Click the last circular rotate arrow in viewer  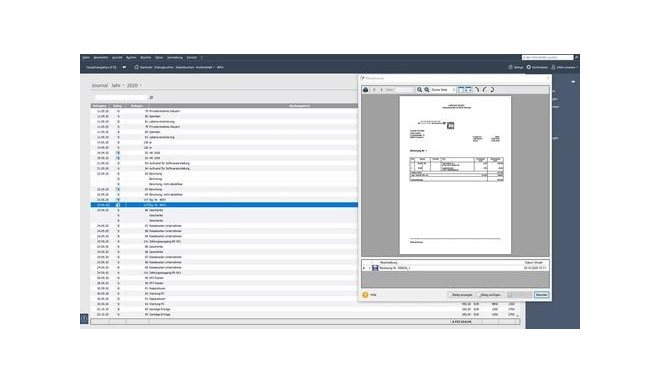(x=492, y=90)
